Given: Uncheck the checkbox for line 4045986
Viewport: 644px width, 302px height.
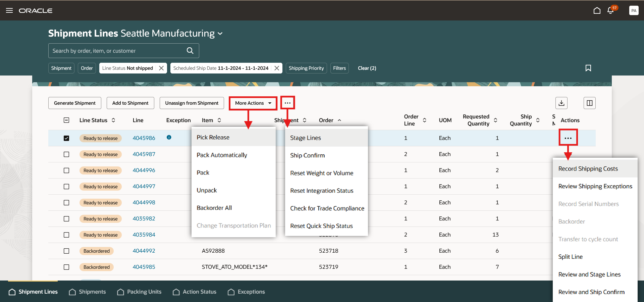Looking at the screenshot, I should (66, 138).
